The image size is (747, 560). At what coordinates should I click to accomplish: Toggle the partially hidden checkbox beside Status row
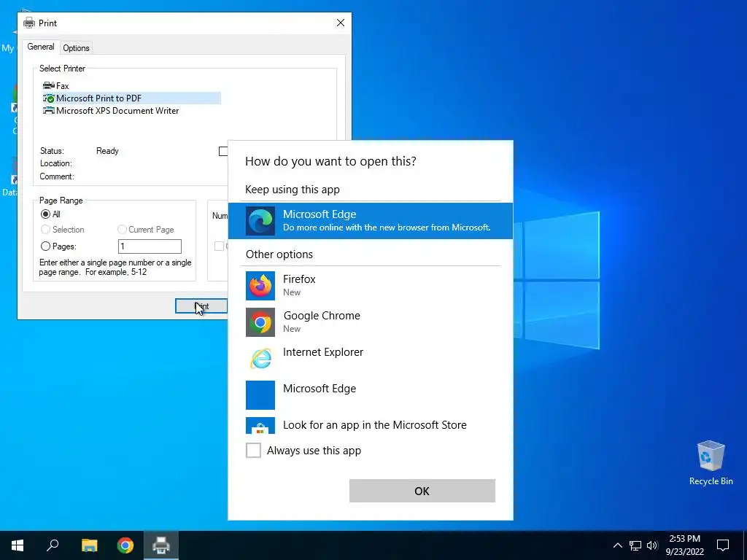point(223,152)
